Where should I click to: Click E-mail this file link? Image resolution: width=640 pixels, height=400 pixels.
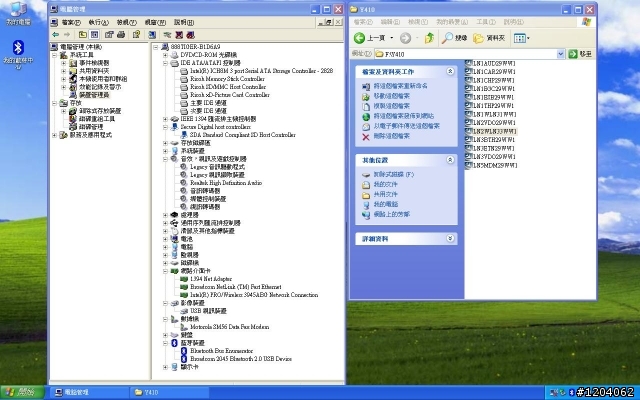407,126
